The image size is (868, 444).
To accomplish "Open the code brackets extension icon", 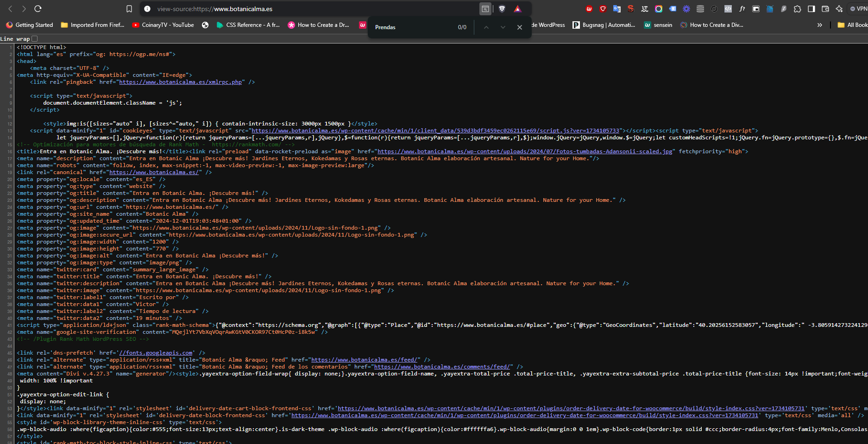I will click(728, 9).
